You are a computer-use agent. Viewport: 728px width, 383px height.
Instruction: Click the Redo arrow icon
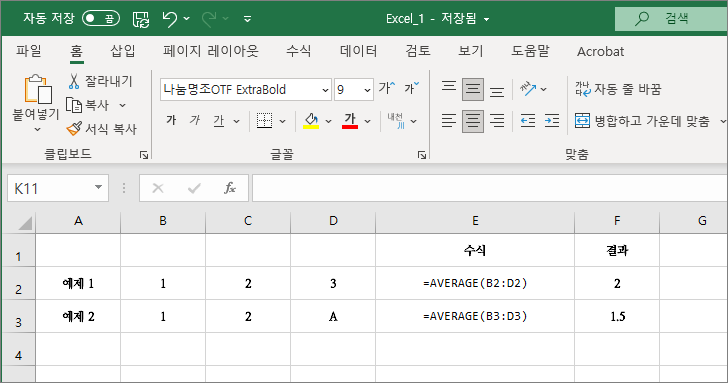coord(209,19)
